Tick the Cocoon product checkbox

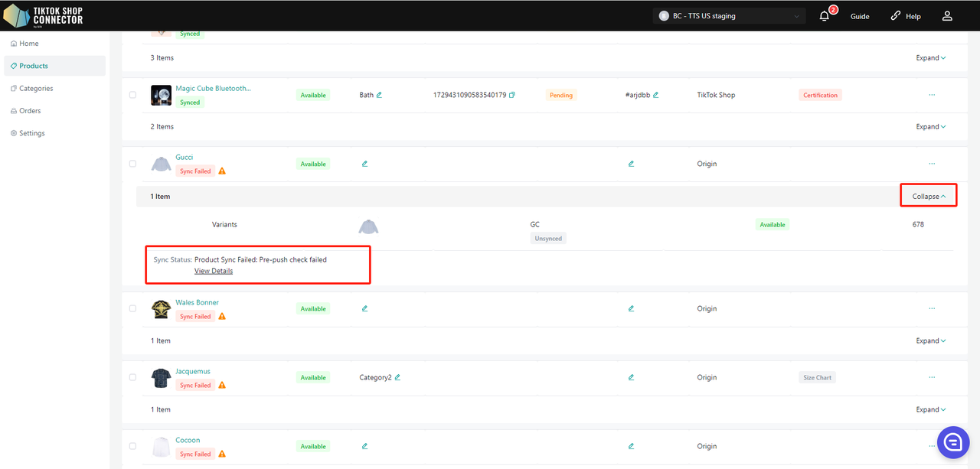click(132, 446)
